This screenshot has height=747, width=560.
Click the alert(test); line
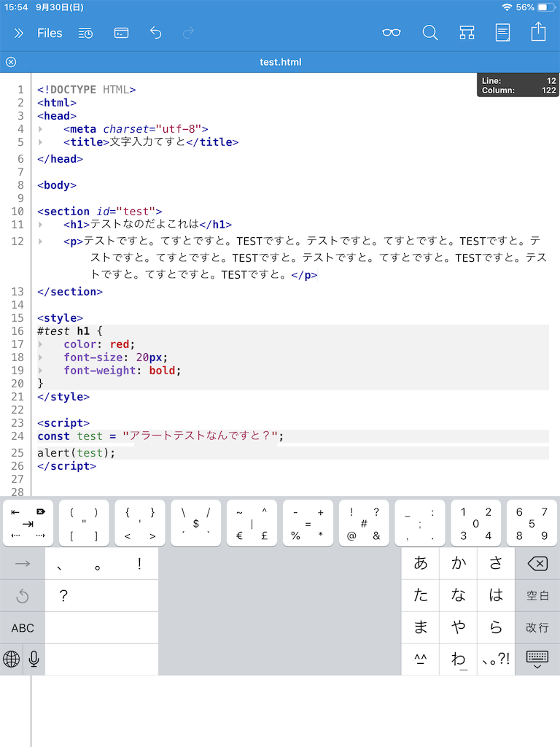pos(76,452)
